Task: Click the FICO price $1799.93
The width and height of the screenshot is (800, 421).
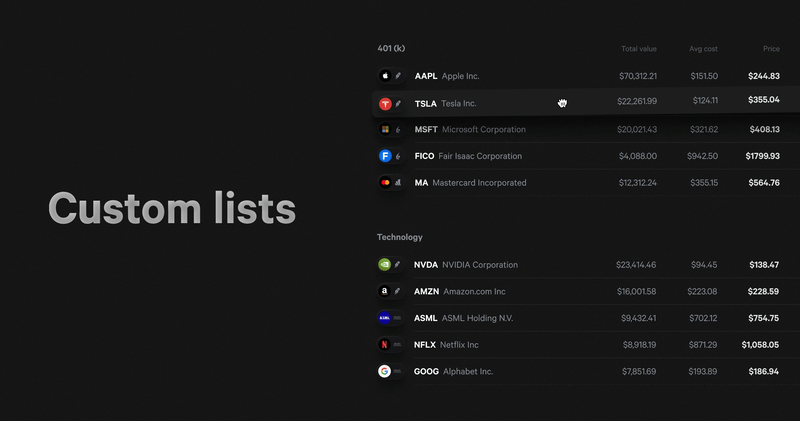Action: (762, 156)
